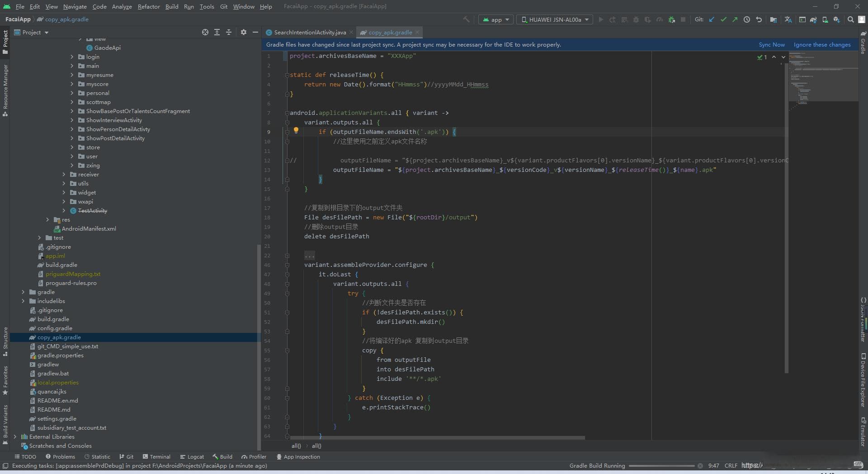Click Expand All in Project panel
868x474 pixels.
click(217, 32)
